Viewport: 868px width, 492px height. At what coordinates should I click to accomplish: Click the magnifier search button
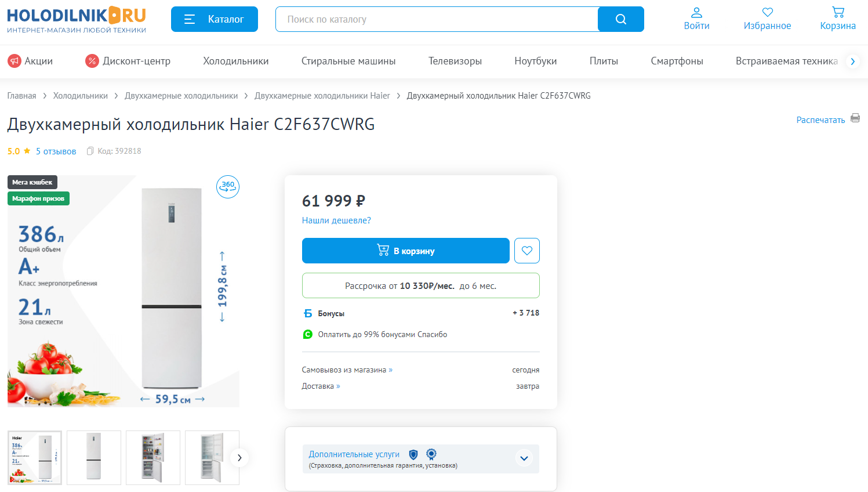point(621,19)
